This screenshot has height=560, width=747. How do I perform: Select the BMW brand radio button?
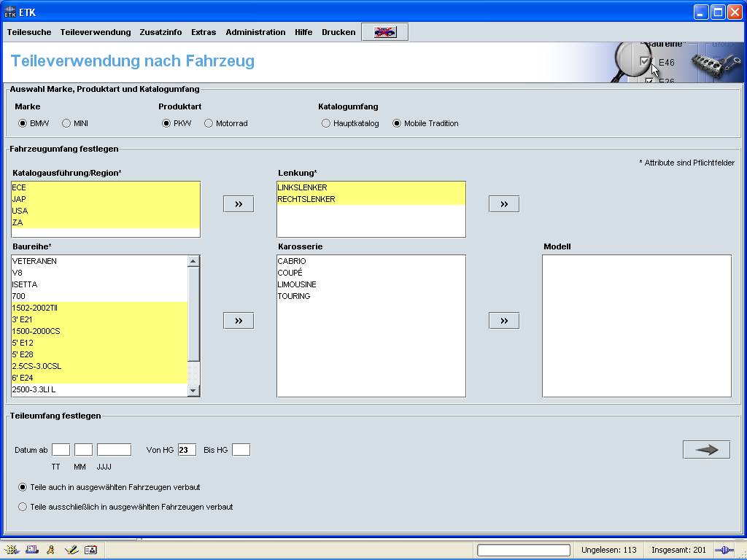coord(23,123)
